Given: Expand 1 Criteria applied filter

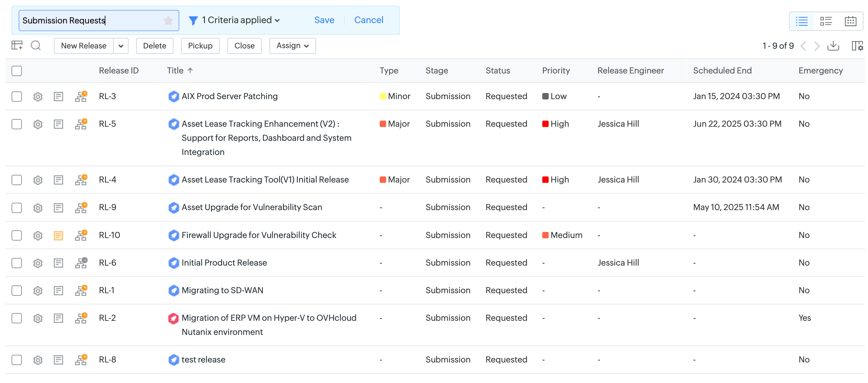Looking at the screenshot, I should [240, 20].
